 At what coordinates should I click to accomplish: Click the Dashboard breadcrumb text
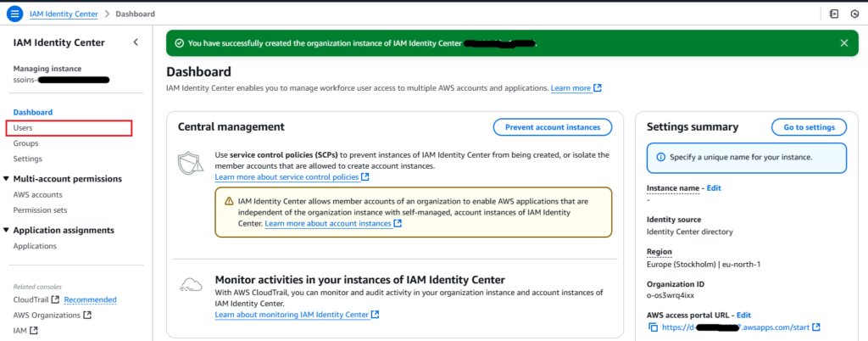click(x=135, y=14)
